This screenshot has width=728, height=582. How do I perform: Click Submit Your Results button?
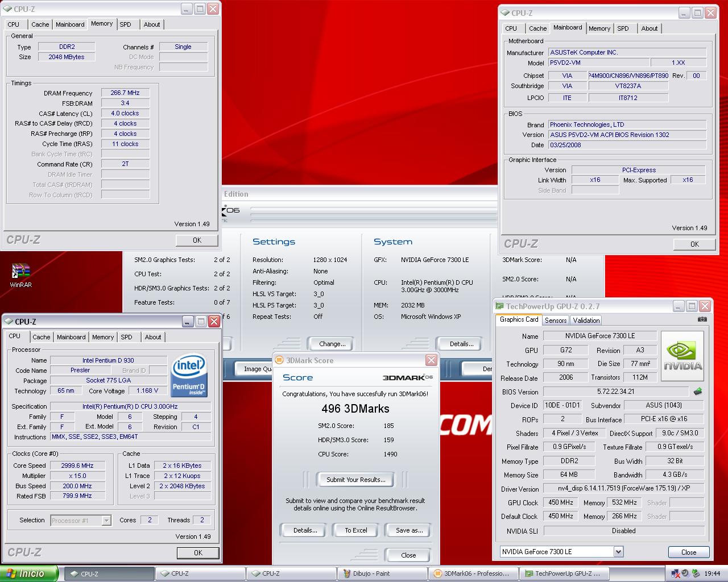pos(355,480)
